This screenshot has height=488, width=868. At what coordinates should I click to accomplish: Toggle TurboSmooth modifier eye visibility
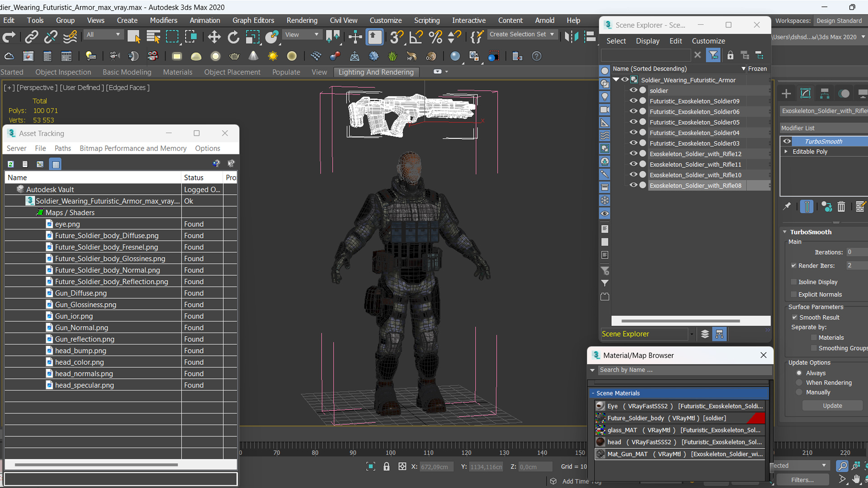tap(787, 141)
